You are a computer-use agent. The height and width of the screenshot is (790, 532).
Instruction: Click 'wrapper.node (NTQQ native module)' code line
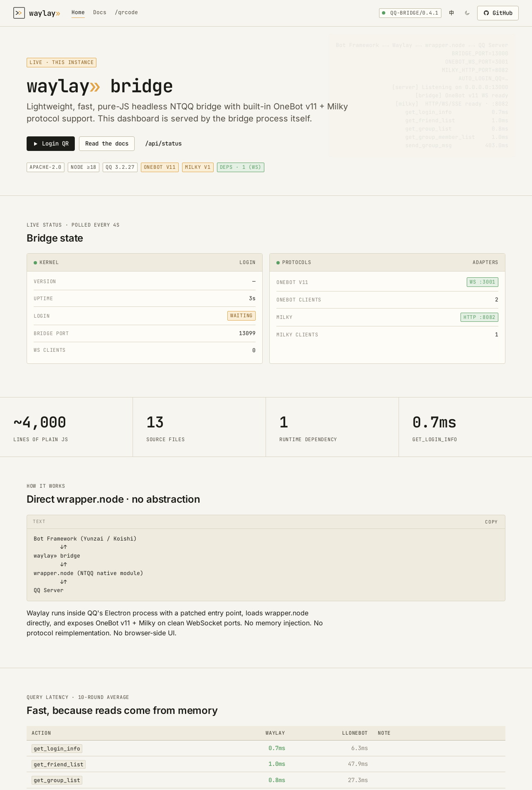point(89,573)
